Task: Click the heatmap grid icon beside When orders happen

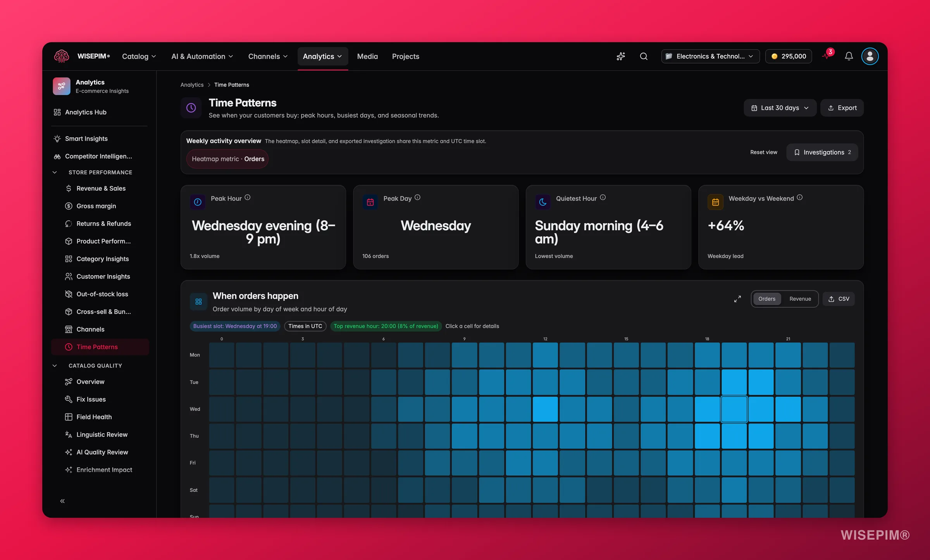Action: coord(198,302)
